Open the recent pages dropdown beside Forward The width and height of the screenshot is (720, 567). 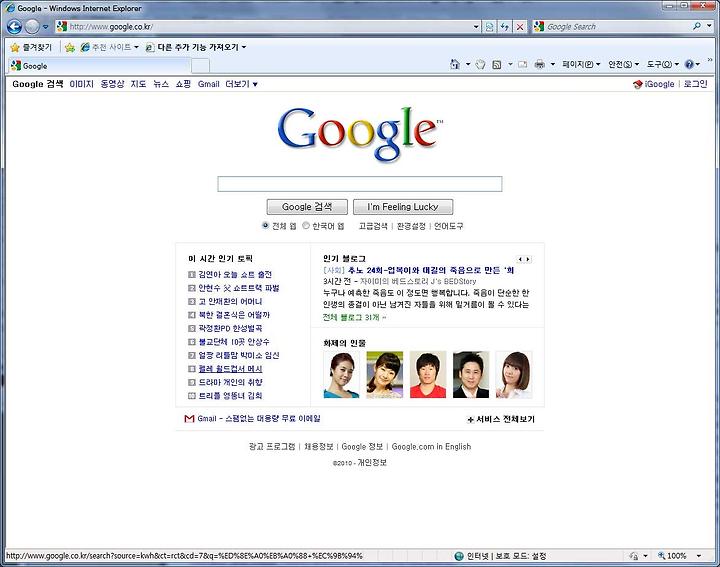[x=45, y=27]
